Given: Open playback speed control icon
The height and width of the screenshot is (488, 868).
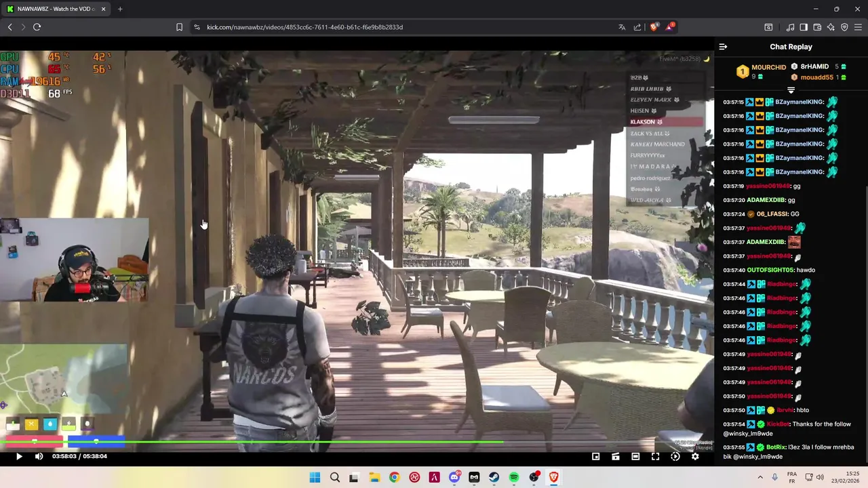Looking at the screenshot, I should click(x=675, y=456).
